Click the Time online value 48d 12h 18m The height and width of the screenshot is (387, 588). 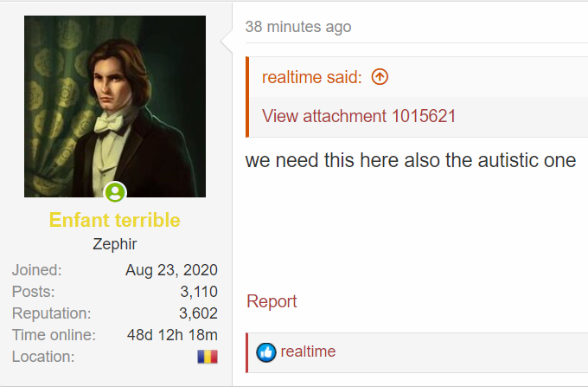click(x=172, y=335)
